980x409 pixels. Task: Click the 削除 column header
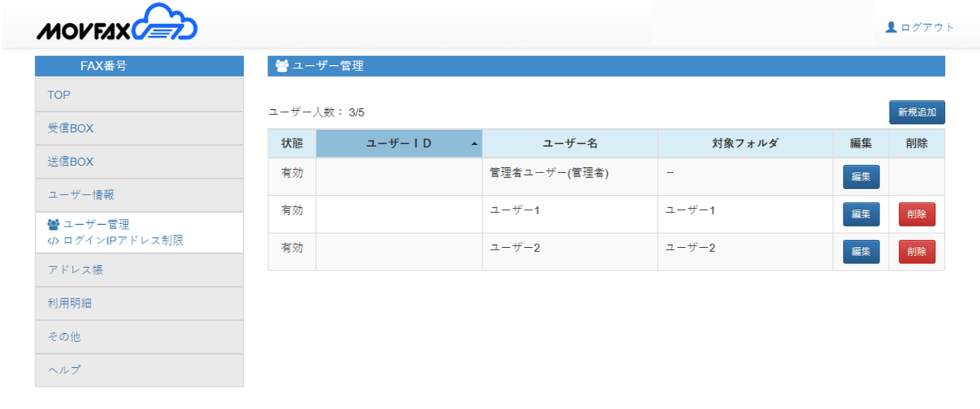tap(917, 144)
